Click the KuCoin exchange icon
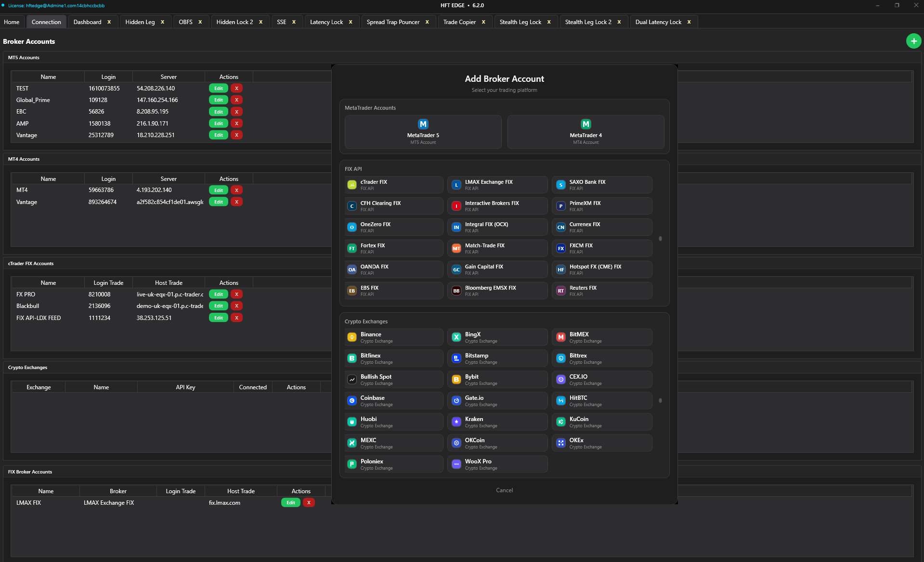This screenshot has width=924, height=562. click(x=561, y=422)
